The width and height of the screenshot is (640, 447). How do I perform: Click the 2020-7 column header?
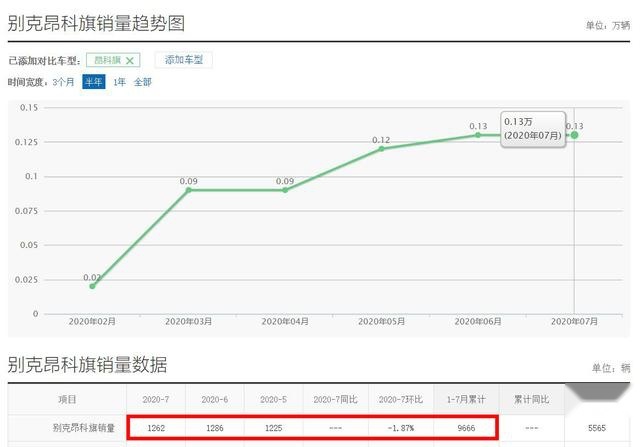point(156,400)
